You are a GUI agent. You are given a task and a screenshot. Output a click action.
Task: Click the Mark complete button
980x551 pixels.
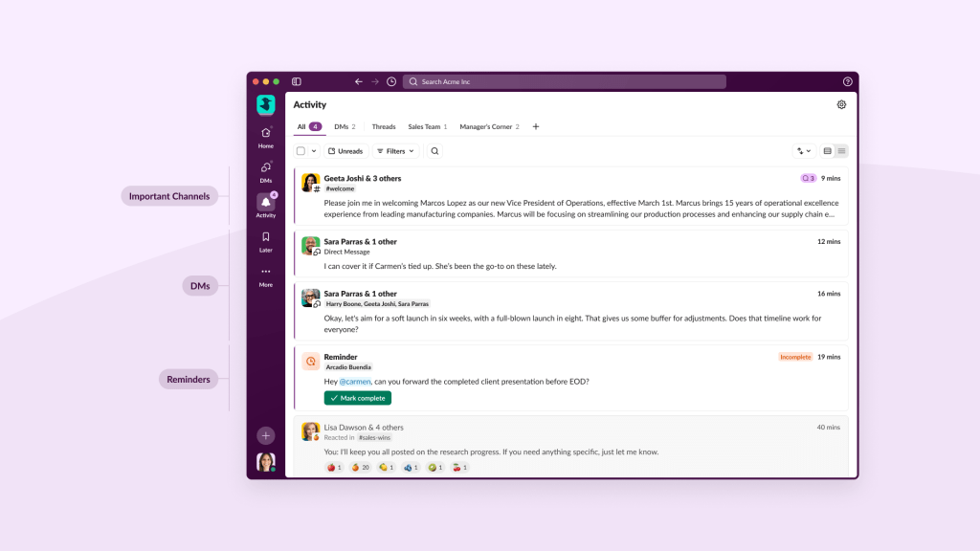pyautogui.click(x=358, y=398)
